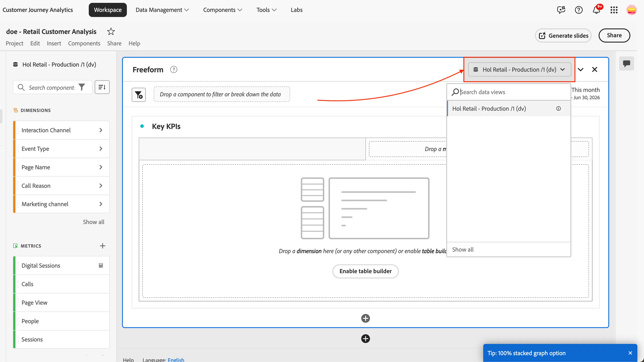Open the feedback chat icon in header
This screenshot has width=644, height=362.
pyautogui.click(x=561, y=10)
